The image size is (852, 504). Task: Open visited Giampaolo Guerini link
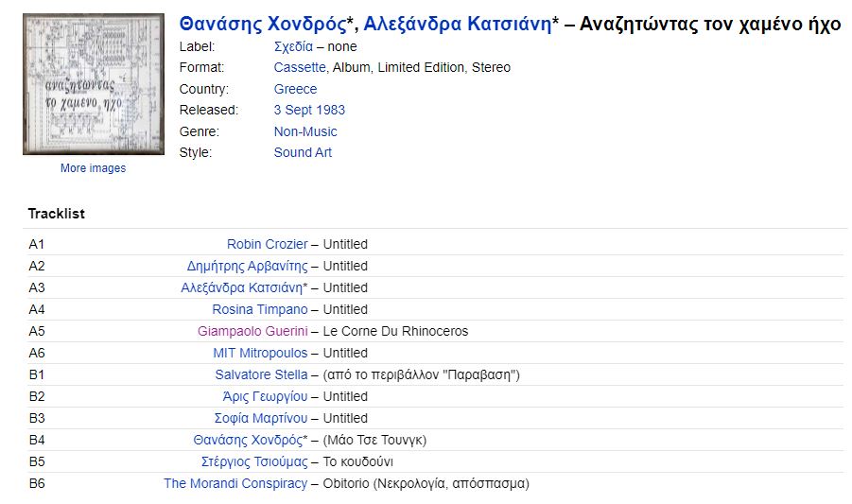point(252,331)
